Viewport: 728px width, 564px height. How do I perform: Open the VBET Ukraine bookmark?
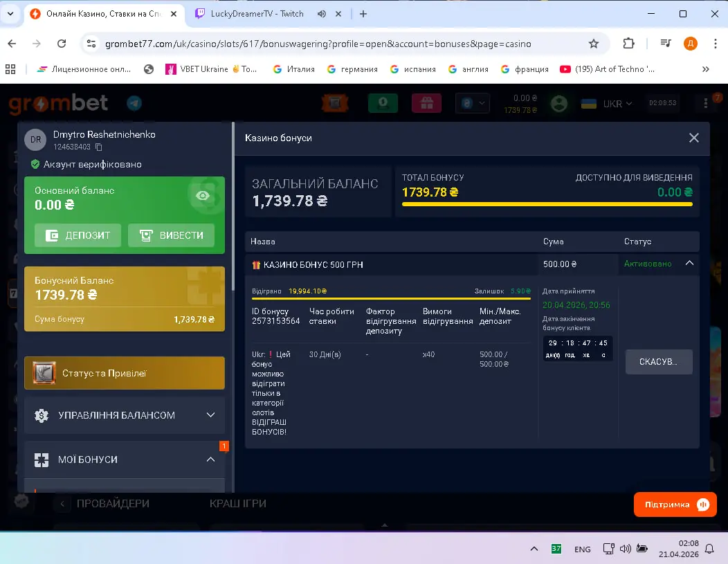coord(211,69)
